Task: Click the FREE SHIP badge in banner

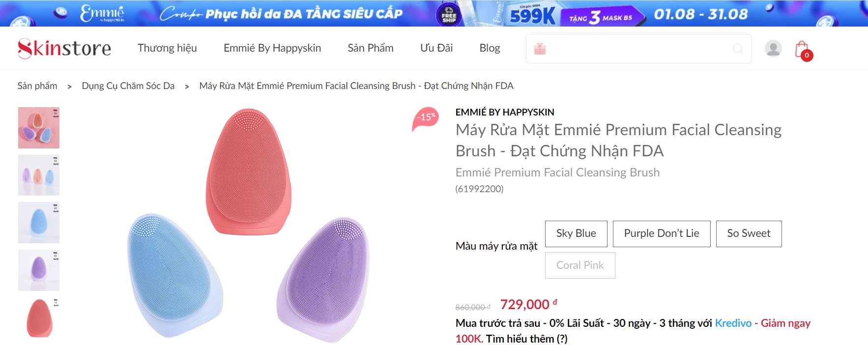Action: click(449, 14)
